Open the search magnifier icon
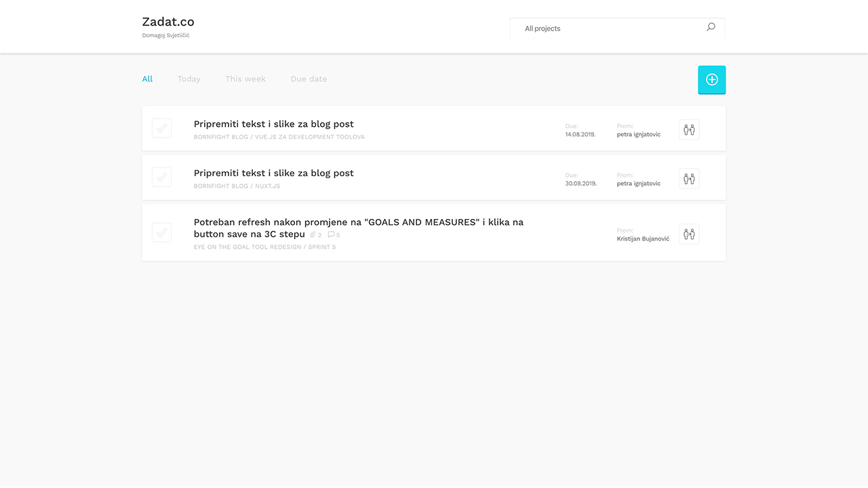The width and height of the screenshot is (868, 488). pyautogui.click(x=711, y=26)
